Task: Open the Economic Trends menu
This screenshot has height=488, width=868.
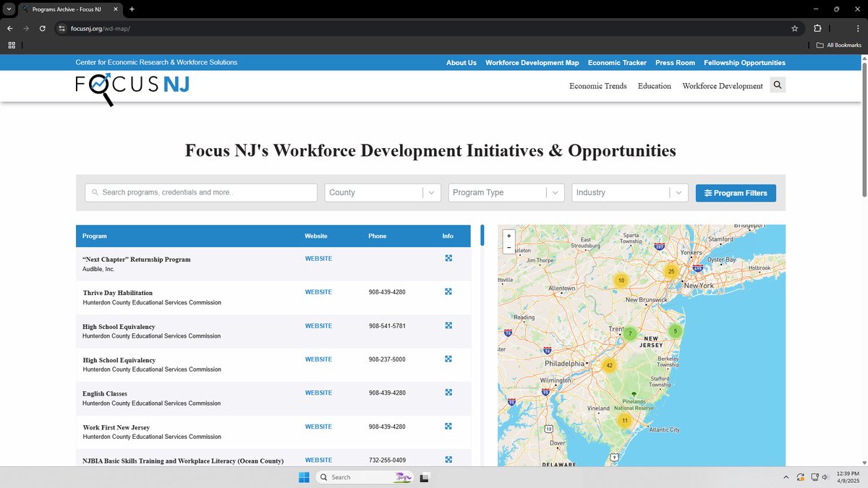Action: click(x=598, y=86)
